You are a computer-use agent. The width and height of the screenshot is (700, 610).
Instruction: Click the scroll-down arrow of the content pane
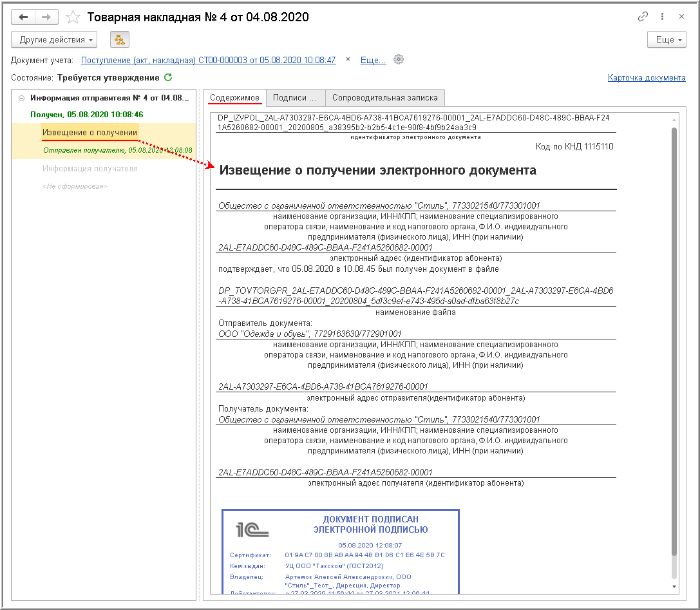(x=674, y=586)
